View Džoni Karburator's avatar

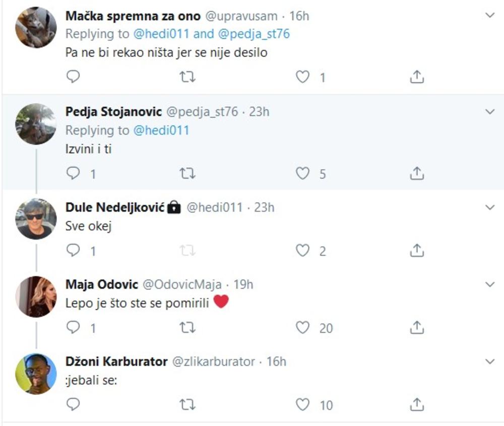[x=36, y=373]
